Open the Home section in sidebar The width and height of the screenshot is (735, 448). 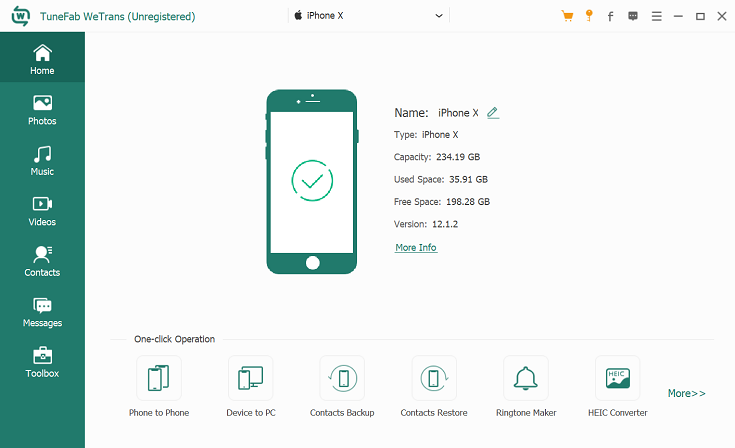click(x=42, y=58)
